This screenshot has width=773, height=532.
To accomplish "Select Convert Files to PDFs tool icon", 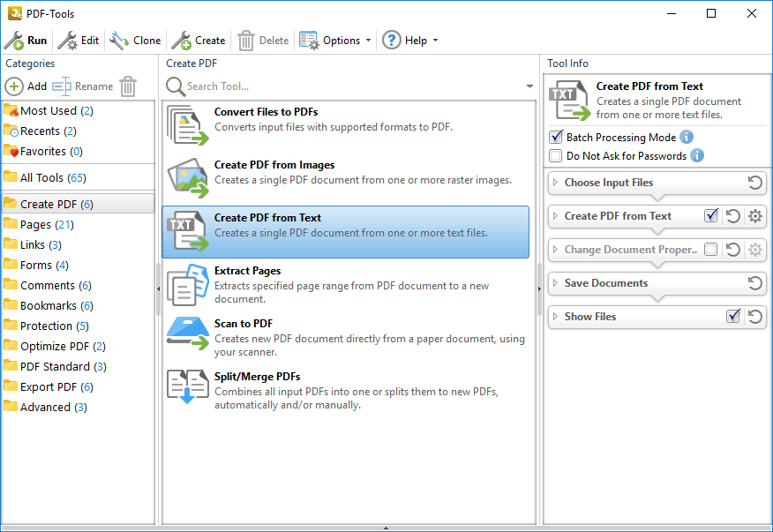I will 187,125.
